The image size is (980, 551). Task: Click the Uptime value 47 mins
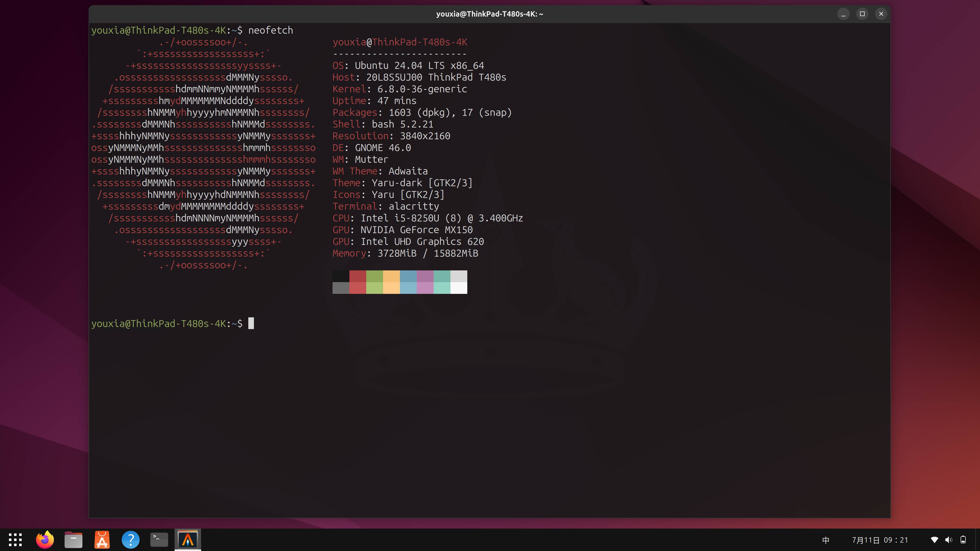tap(397, 101)
